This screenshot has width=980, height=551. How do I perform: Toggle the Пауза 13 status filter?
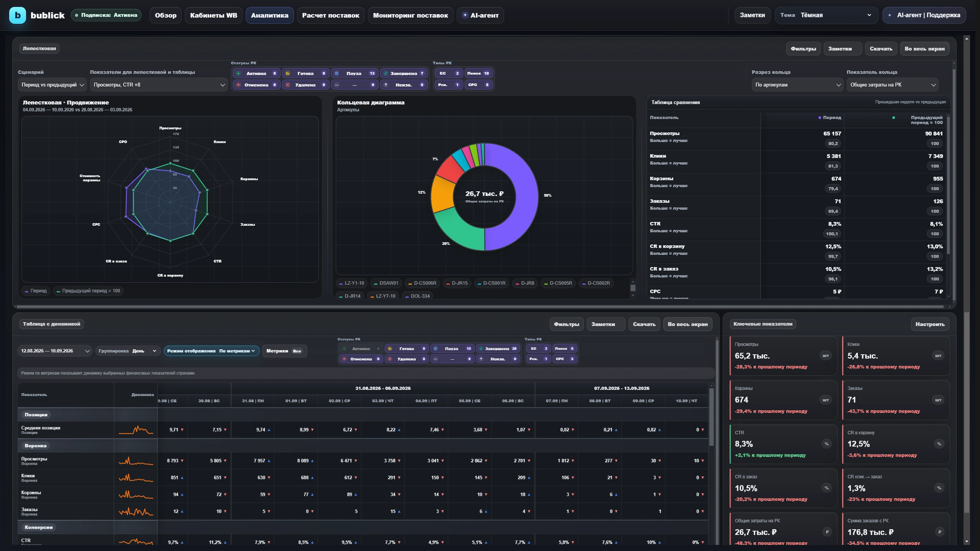(x=354, y=73)
